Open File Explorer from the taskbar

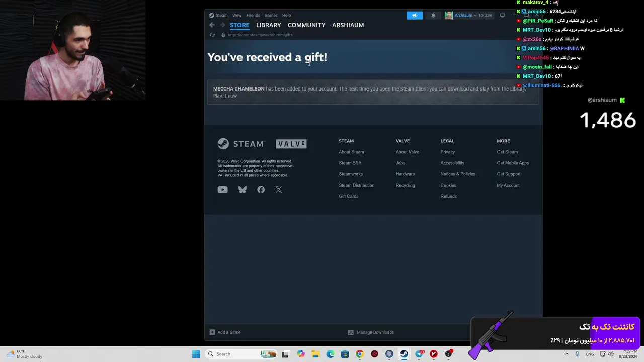(x=315, y=354)
